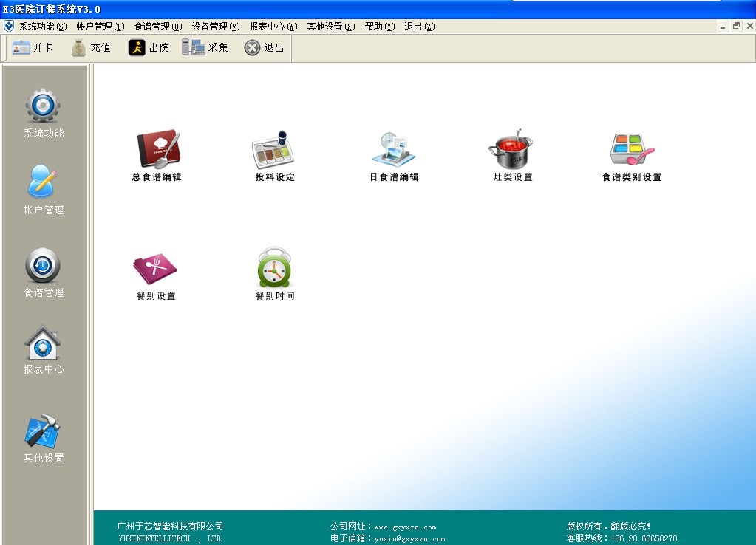Select 食谱管理 in the left sidebar

click(x=44, y=266)
